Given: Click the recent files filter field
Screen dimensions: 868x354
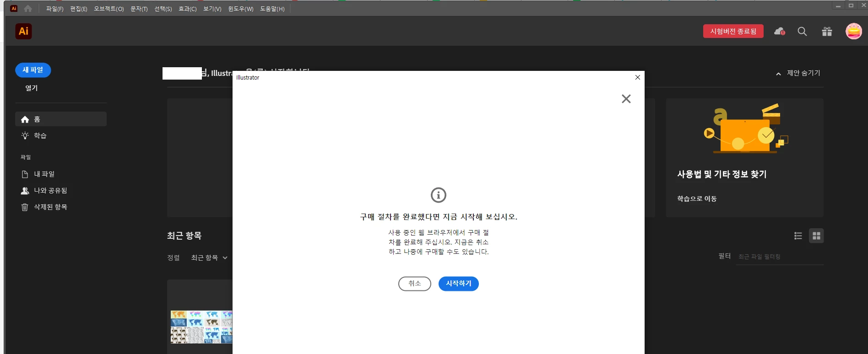Looking at the screenshot, I should pyautogui.click(x=780, y=257).
